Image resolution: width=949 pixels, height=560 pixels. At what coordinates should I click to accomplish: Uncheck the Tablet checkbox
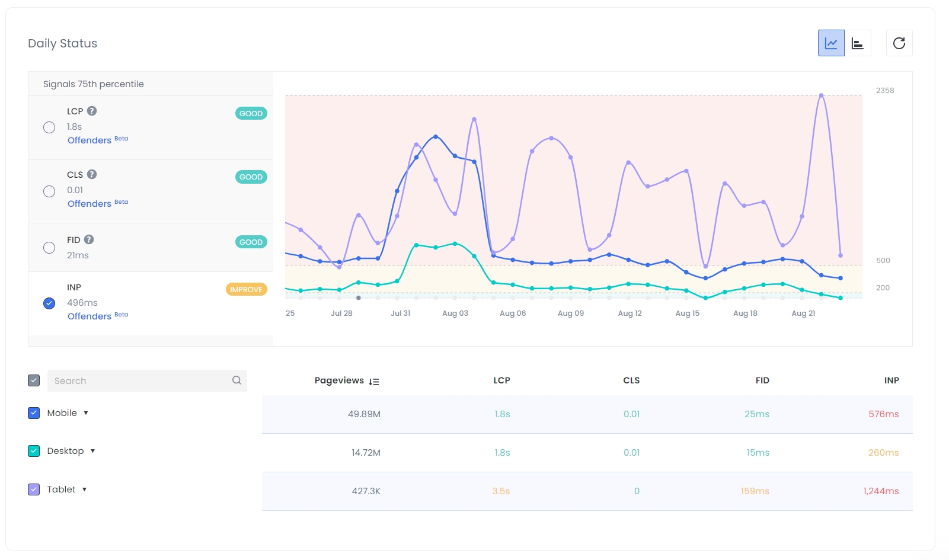coord(34,489)
